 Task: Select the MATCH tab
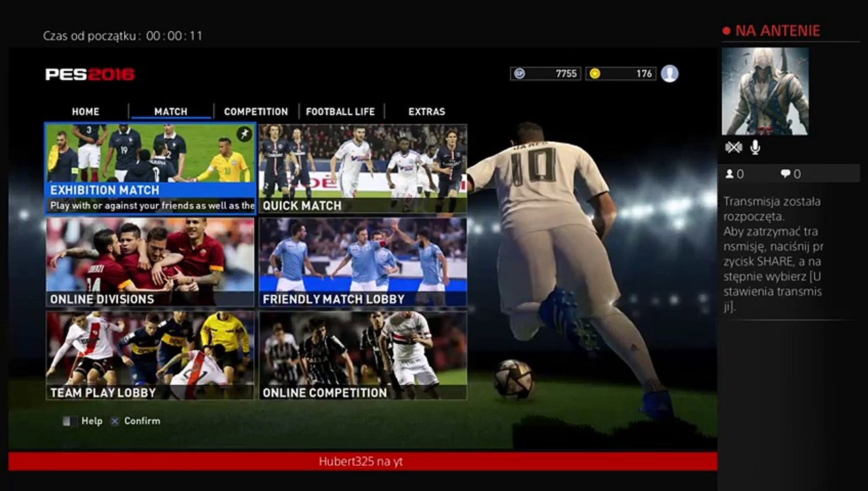coord(171,112)
